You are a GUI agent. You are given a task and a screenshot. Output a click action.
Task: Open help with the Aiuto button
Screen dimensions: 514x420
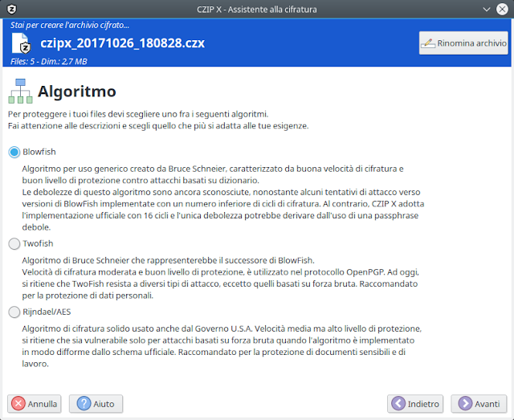(x=96, y=404)
